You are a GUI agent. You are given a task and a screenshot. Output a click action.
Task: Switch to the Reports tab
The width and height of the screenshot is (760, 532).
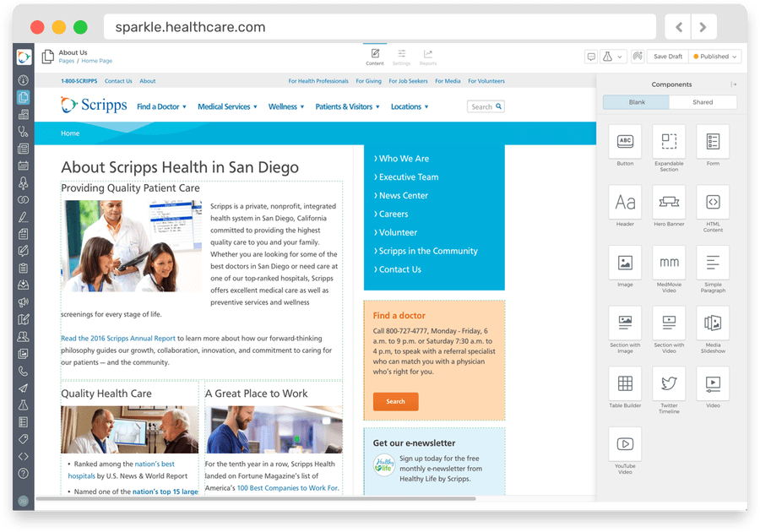(x=428, y=57)
